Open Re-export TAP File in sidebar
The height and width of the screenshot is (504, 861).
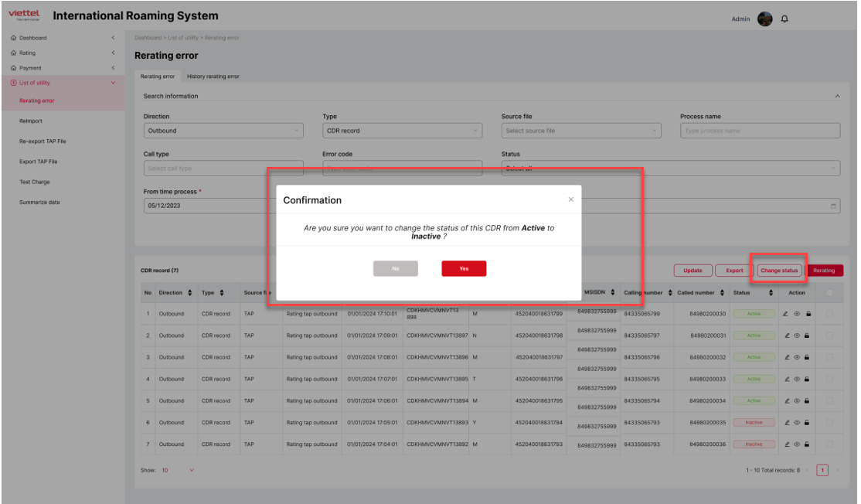point(43,141)
